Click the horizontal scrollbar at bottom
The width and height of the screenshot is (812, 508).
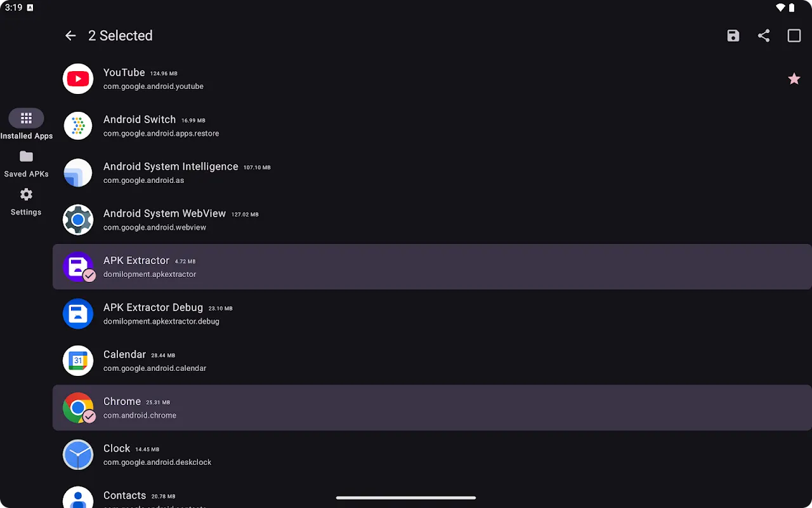point(406,498)
